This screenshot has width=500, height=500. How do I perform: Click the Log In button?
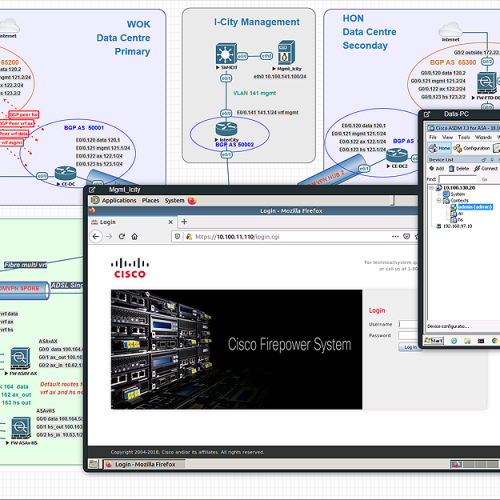[410, 347]
